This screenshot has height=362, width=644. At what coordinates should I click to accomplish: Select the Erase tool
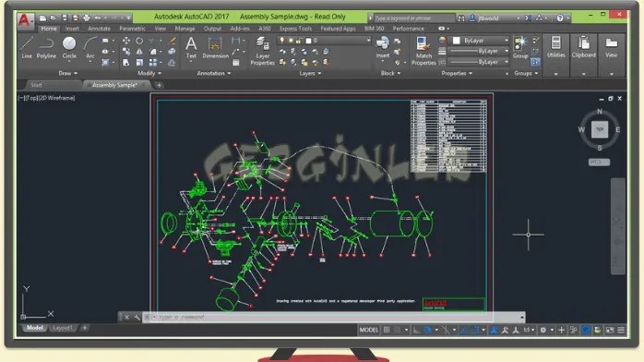click(173, 41)
